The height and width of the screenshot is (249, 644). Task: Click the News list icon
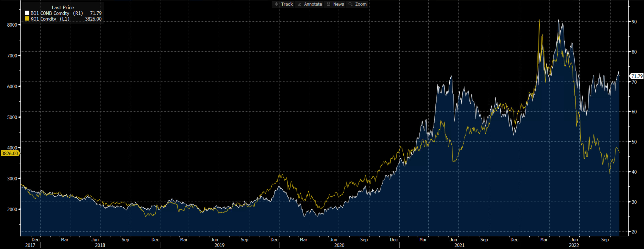(x=329, y=4)
